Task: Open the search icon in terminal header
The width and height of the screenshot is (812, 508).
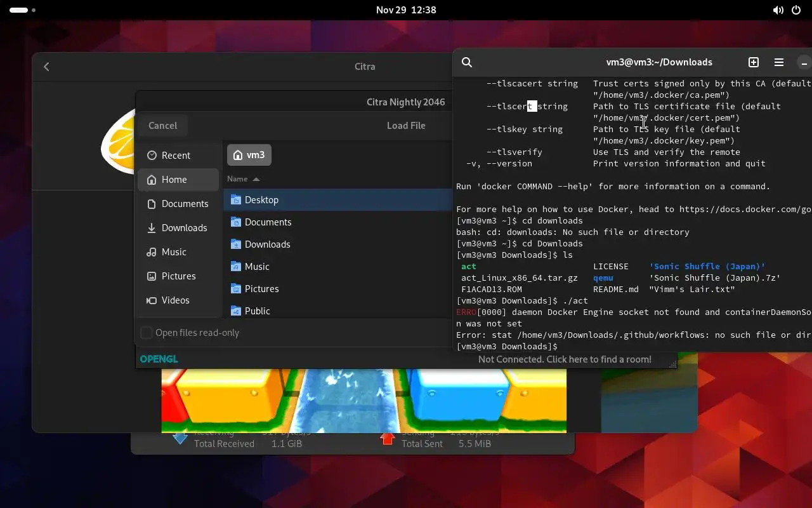Action: 467,62
